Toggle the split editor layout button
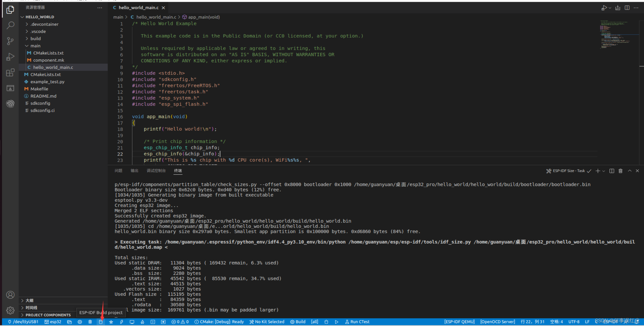The width and height of the screenshot is (644, 326). [627, 8]
